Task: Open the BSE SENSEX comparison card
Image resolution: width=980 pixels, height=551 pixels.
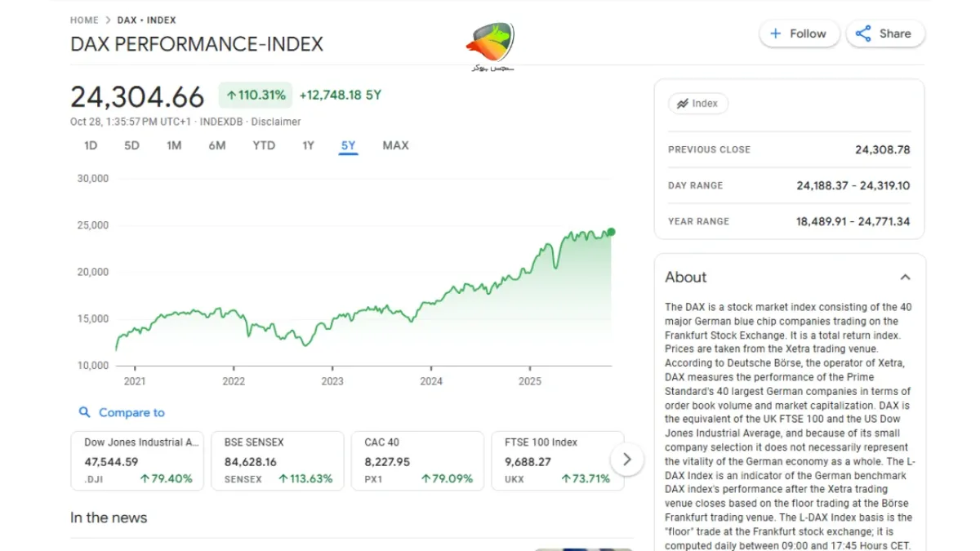Action: (278, 461)
